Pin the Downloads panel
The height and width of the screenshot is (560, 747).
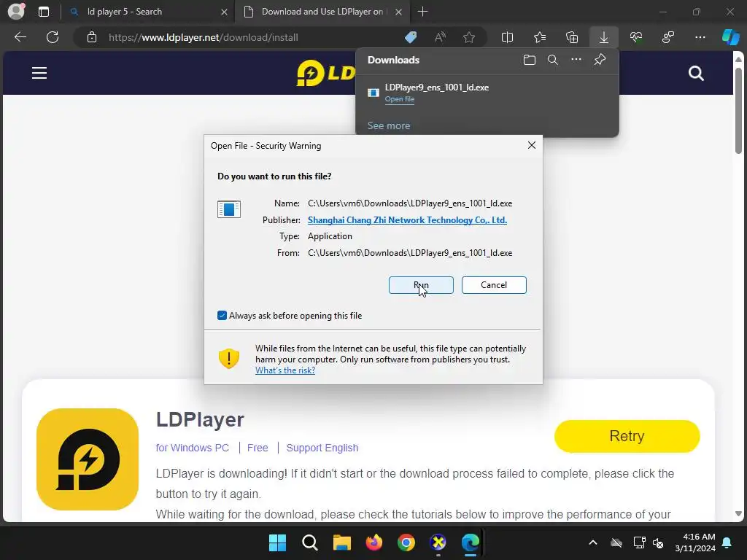point(600,60)
